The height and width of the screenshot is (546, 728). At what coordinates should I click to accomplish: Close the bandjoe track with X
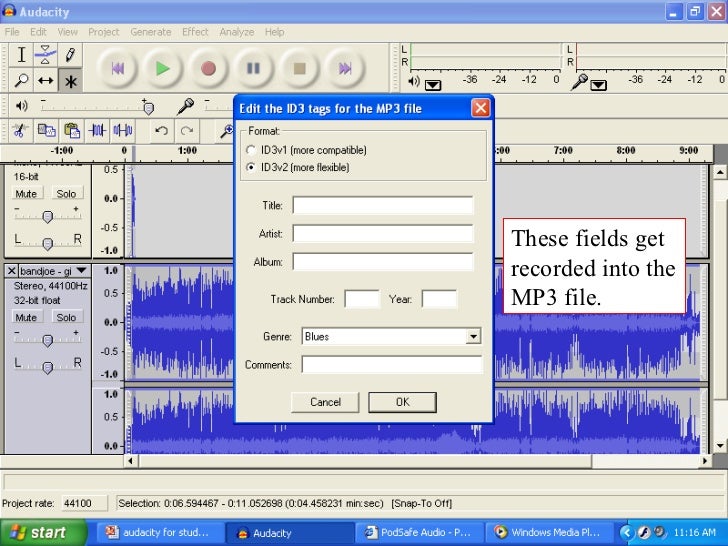[x=12, y=271]
